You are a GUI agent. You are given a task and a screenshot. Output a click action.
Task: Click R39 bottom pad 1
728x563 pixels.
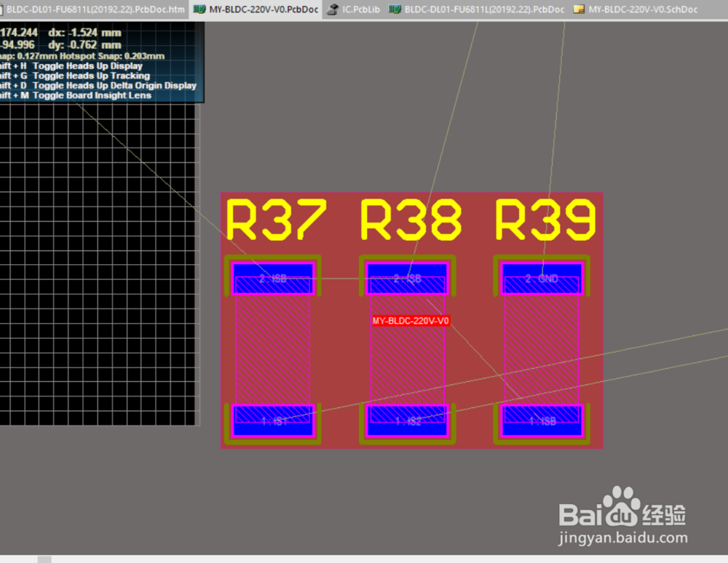coord(542,420)
